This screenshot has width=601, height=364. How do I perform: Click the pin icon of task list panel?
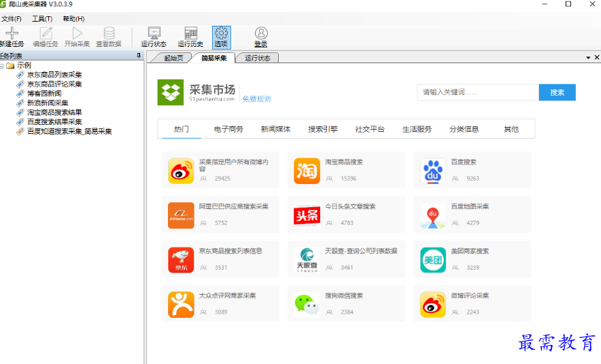click(139, 56)
